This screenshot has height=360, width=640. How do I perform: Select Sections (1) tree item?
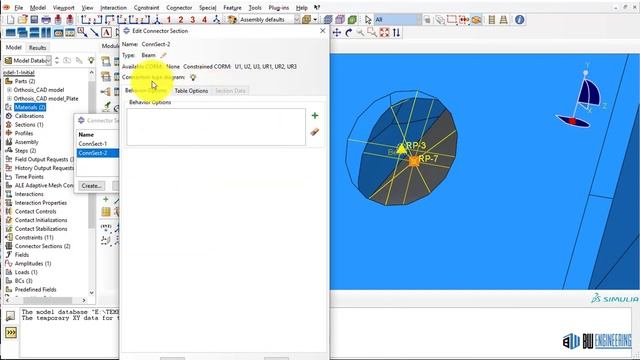(29, 124)
